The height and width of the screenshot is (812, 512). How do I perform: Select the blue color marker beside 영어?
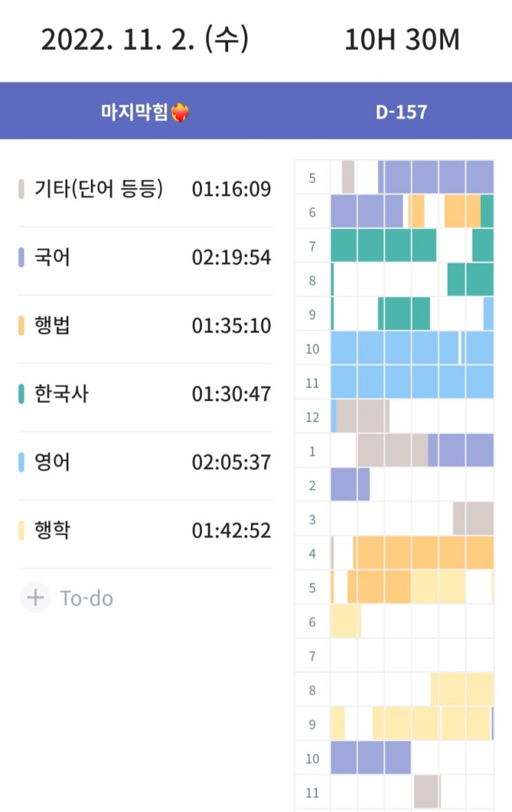pos(21,462)
